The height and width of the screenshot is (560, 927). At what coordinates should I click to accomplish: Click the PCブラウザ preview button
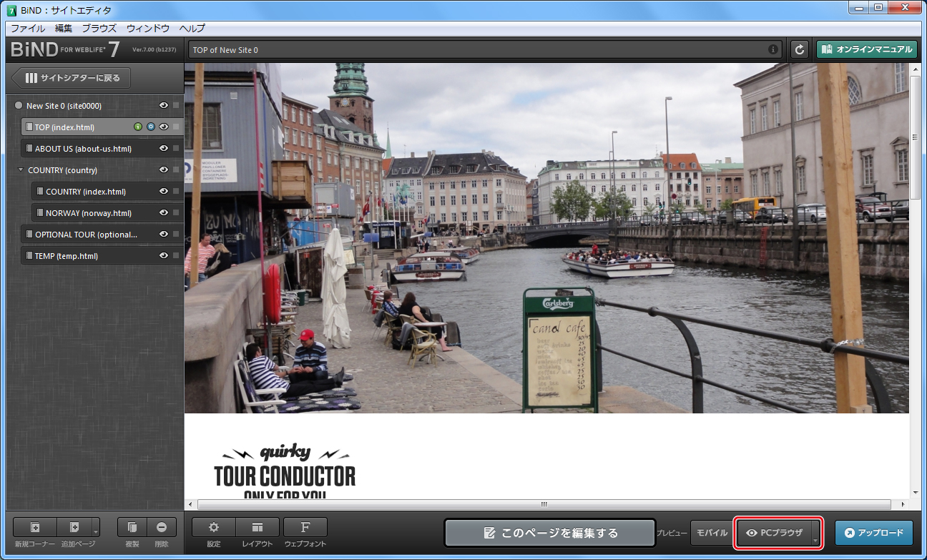tap(775, 533)
